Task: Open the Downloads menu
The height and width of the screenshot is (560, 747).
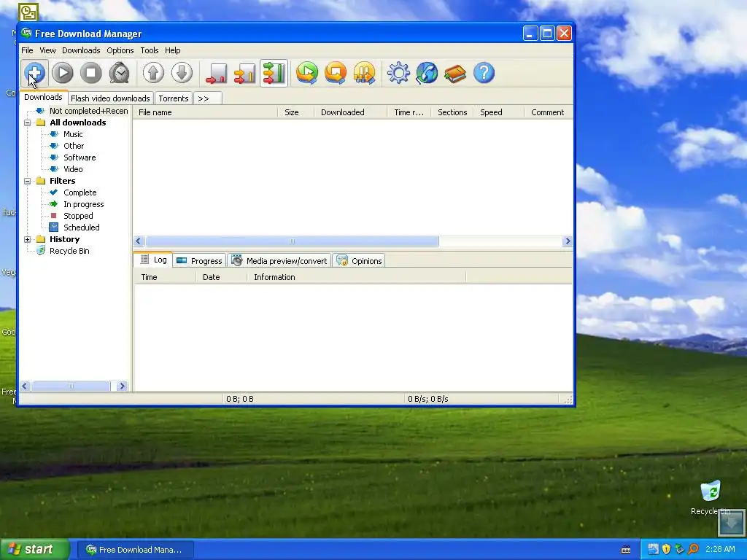Action: [81, 50]
